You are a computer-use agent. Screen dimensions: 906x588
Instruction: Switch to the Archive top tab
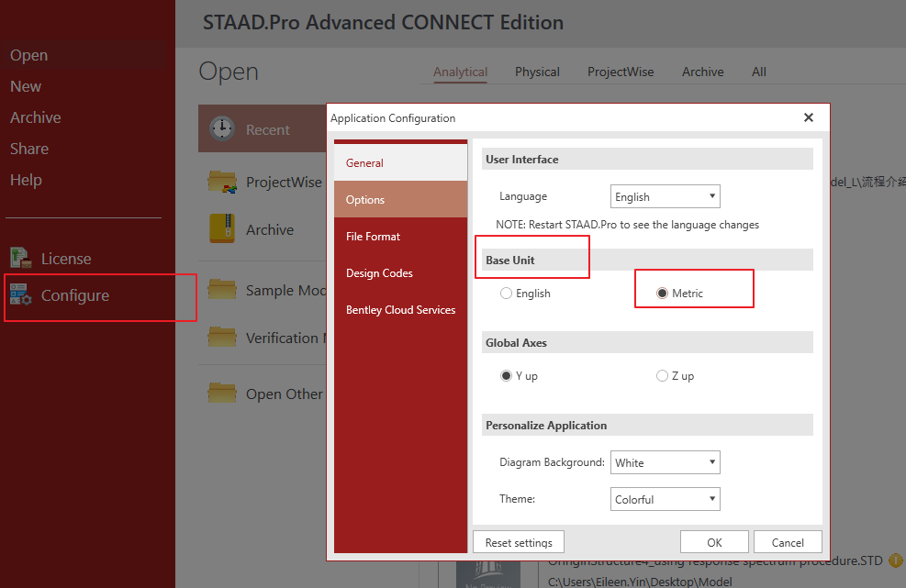702,72
